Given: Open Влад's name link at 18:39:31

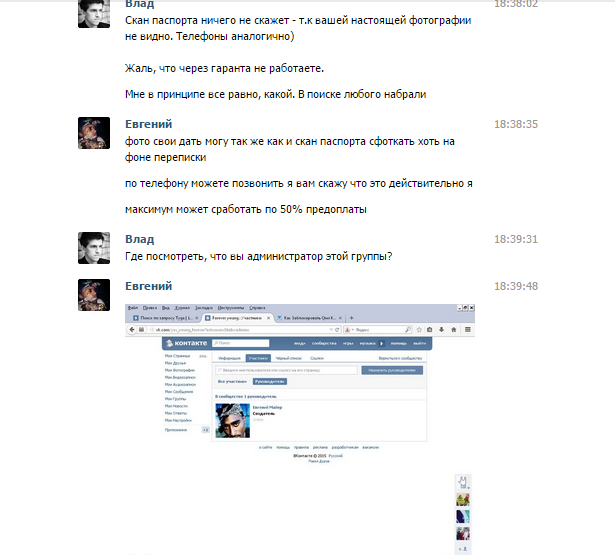Looking at the screenshot, I should pos(140,239).
